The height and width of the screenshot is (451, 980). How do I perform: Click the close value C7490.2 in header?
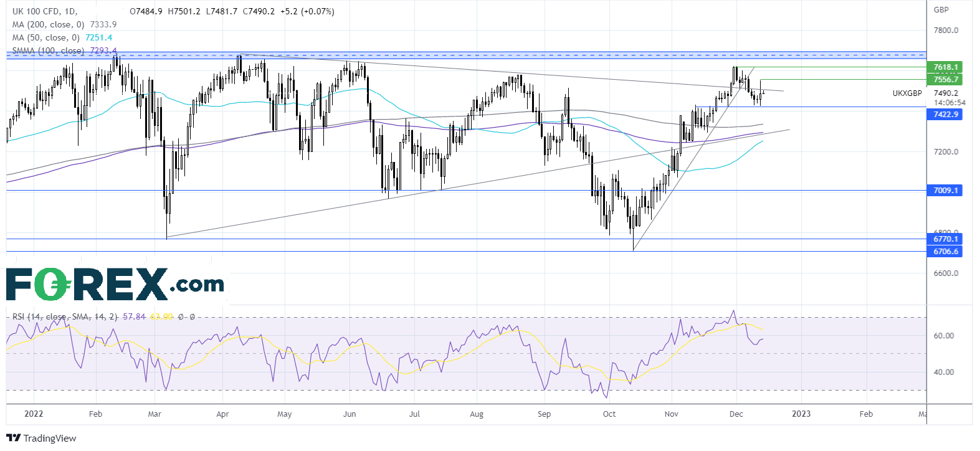point(259,11)
